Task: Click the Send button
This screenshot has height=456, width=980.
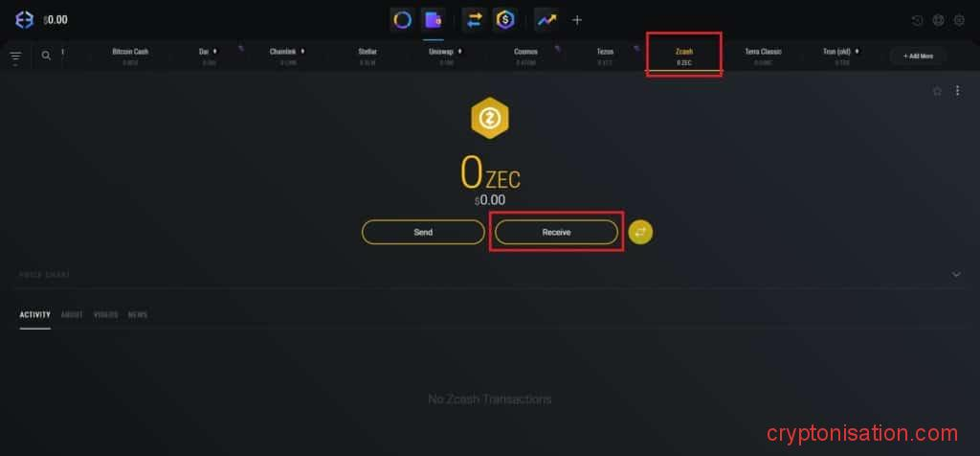Action: point(423,232)
